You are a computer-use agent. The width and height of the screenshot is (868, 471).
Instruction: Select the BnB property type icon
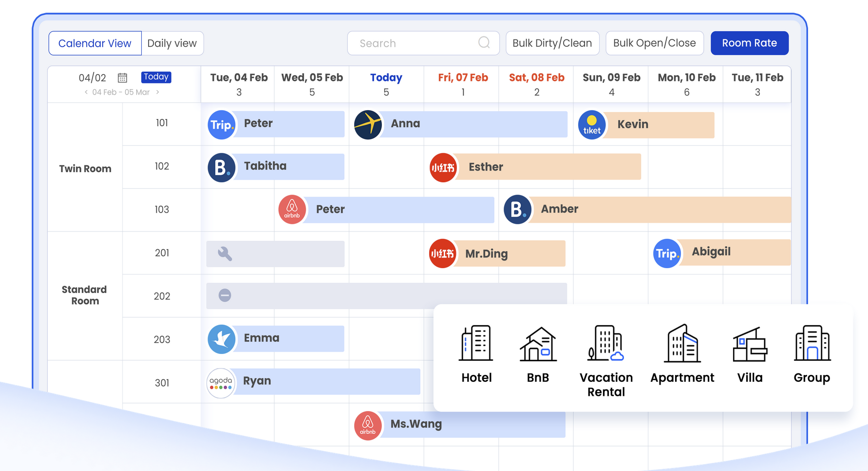(x=538, y=344)
